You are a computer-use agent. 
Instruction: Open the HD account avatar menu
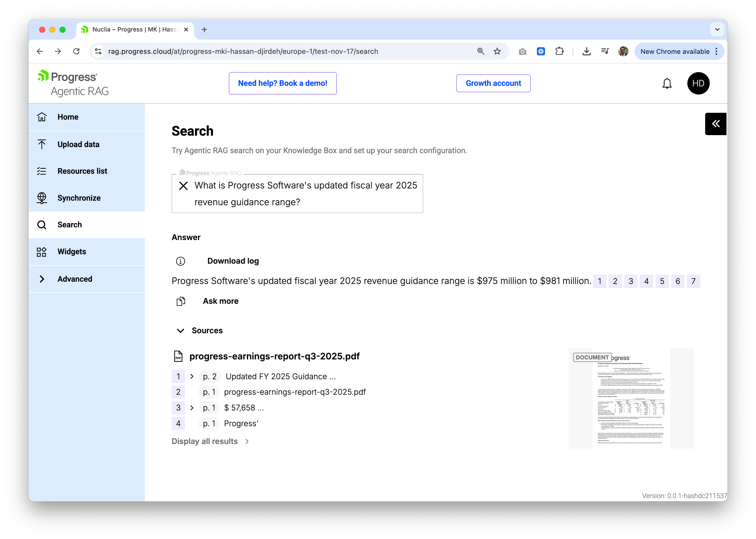(x=698, y=83)
